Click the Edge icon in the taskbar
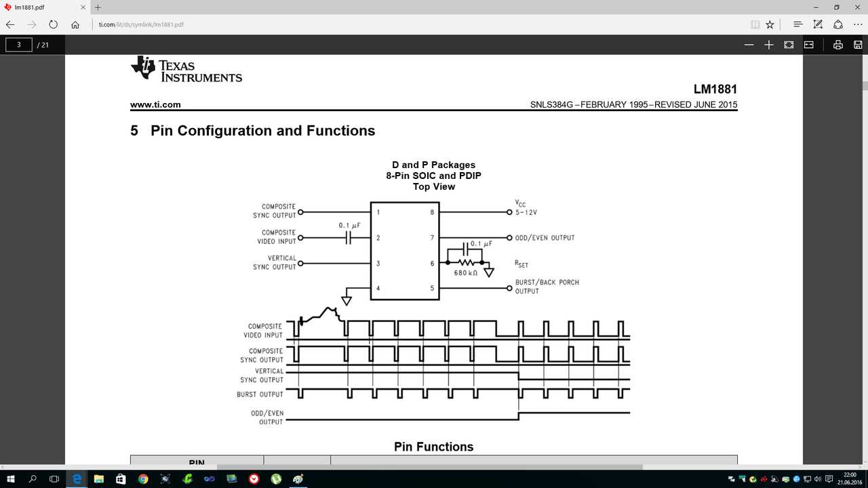868x488 pixels. [x=77, y=479]
